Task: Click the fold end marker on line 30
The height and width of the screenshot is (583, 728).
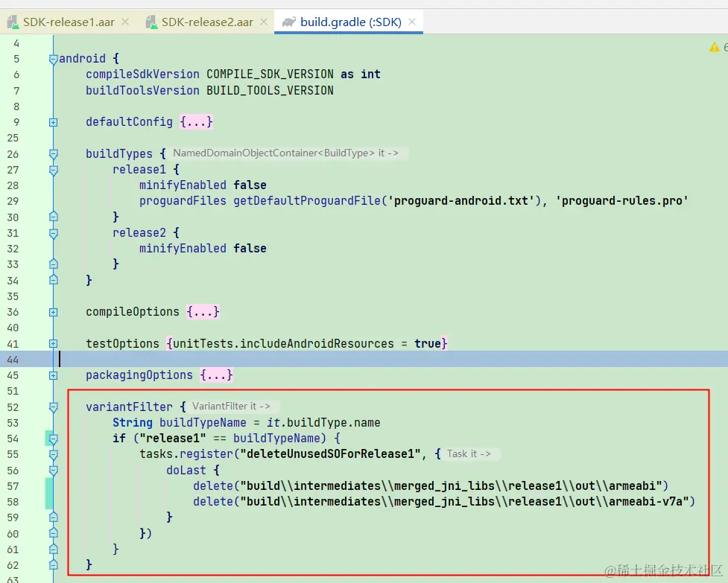Action: (x=54, y=217)
